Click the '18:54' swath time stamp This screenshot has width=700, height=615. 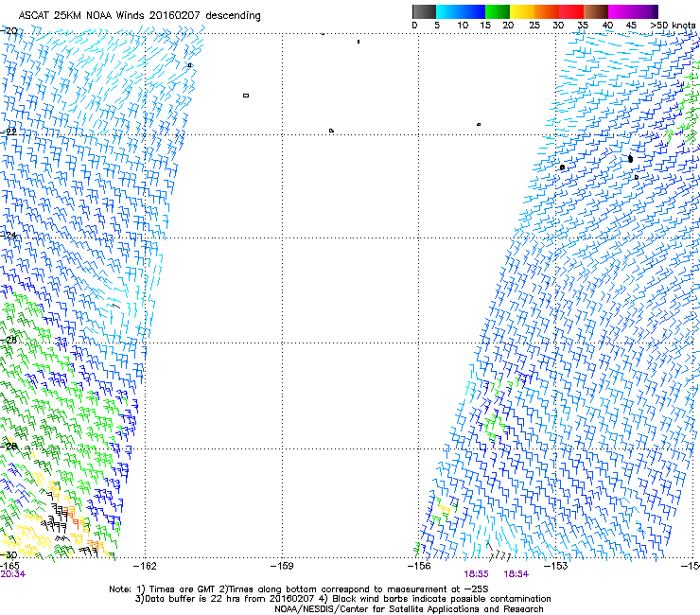[x=516, y=574]
